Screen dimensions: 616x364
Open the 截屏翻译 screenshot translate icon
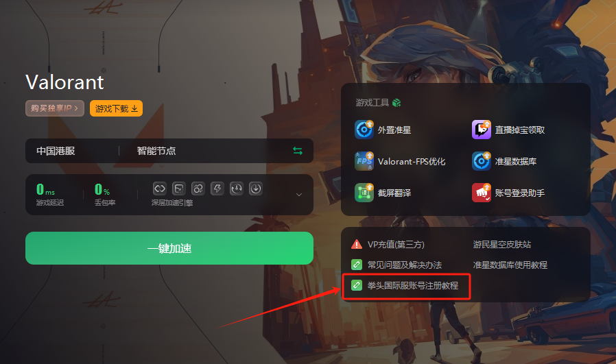[364, 193]
